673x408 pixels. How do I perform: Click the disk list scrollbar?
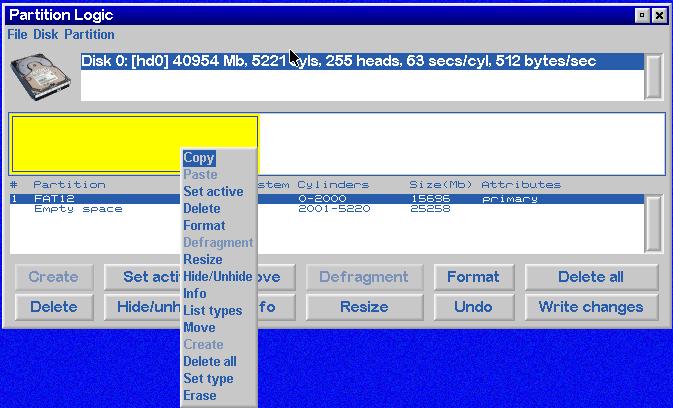tap(654, 76)
